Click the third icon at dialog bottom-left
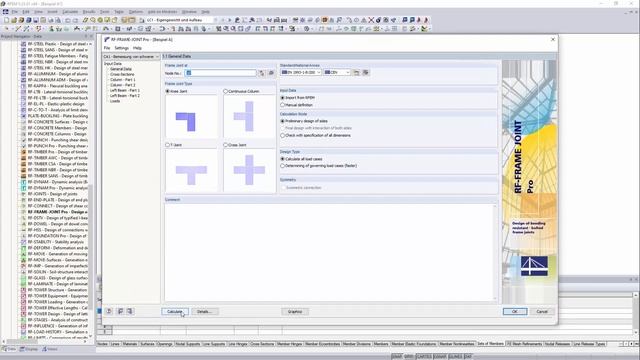 [x=130, y=311]
